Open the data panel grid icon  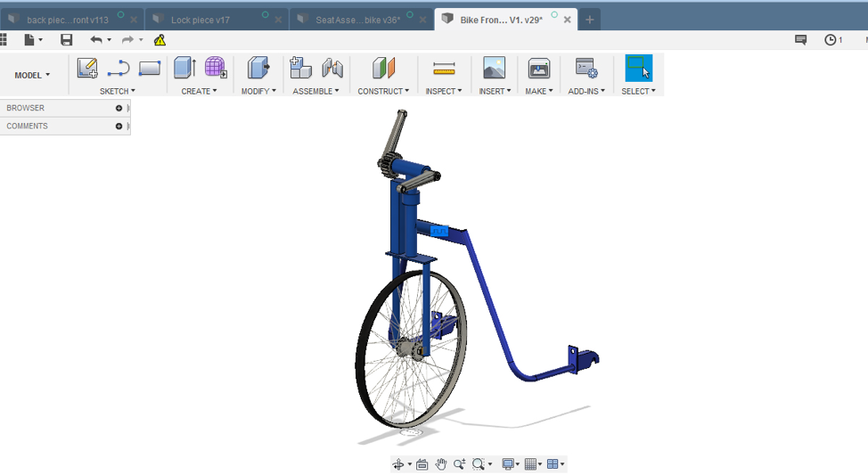pyautogui.click(x=4, y=40)
